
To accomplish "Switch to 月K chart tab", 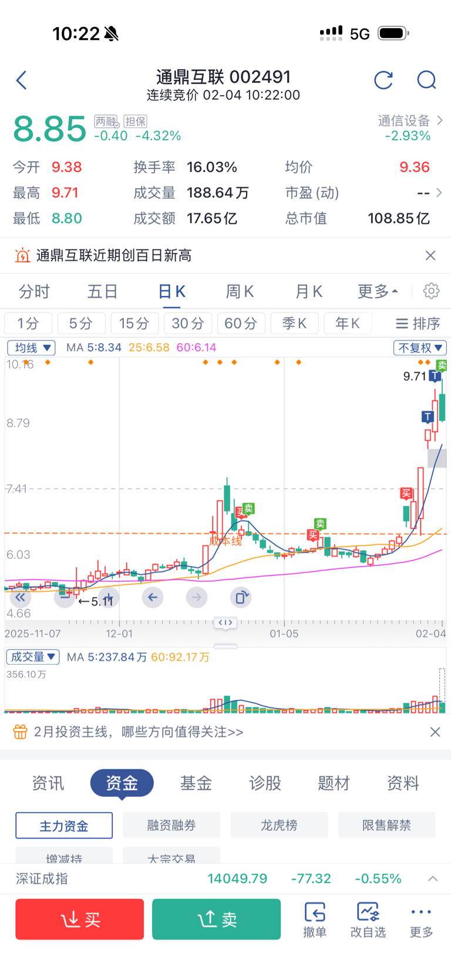I will pyautogui.click(x=309, y=291).
